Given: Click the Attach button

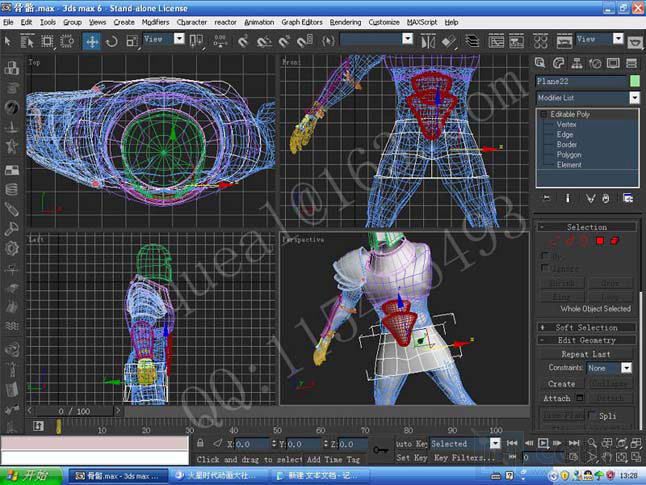Looking at the screenshot, I should pyautogui.click(x=557, y=398).
